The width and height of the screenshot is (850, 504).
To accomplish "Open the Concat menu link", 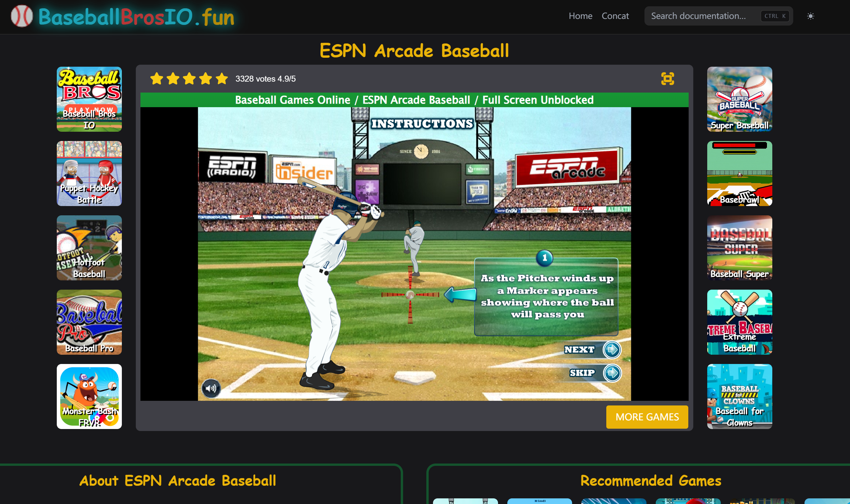I will click(615, 16).
